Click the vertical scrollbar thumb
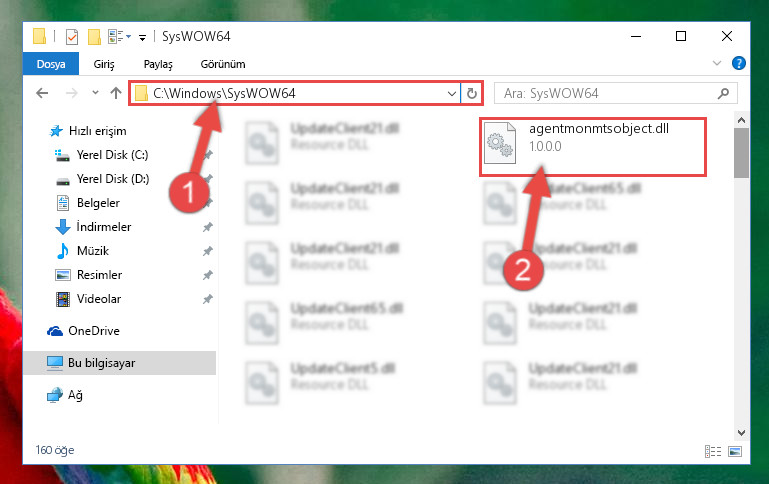Image resolution: width=769 pixels, height=484 pixels. click(741, 153)
